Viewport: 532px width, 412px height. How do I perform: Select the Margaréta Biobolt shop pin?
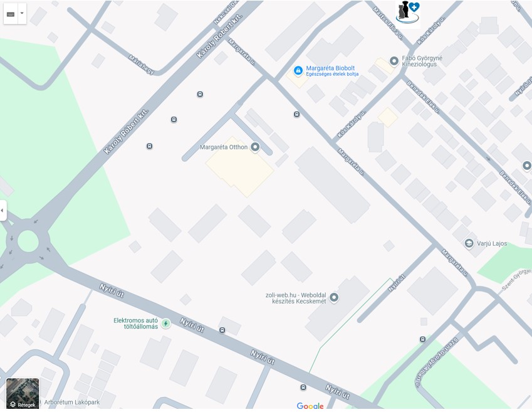point(298,71)
